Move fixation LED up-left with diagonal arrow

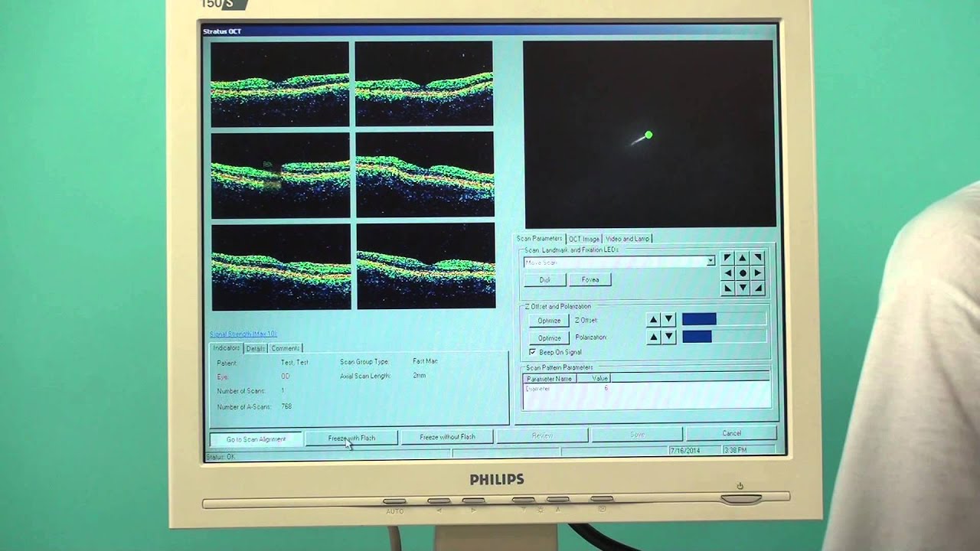tap(727, 258)
